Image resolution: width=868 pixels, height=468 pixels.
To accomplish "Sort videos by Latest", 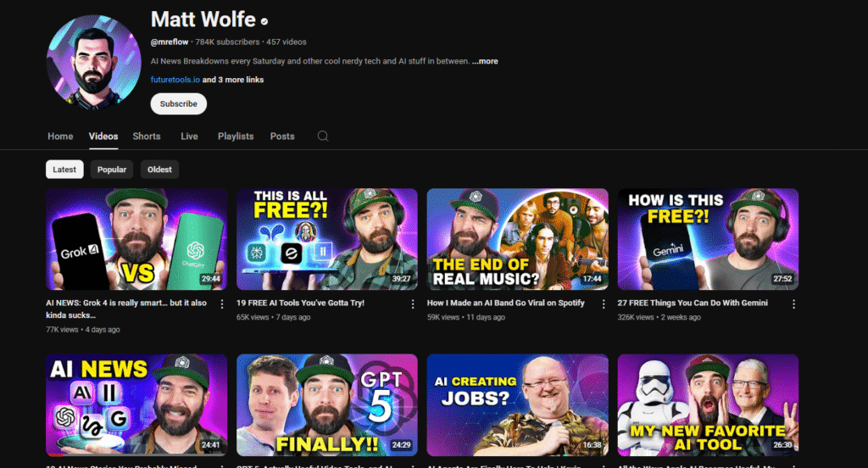I will click(x=64, y=170).
